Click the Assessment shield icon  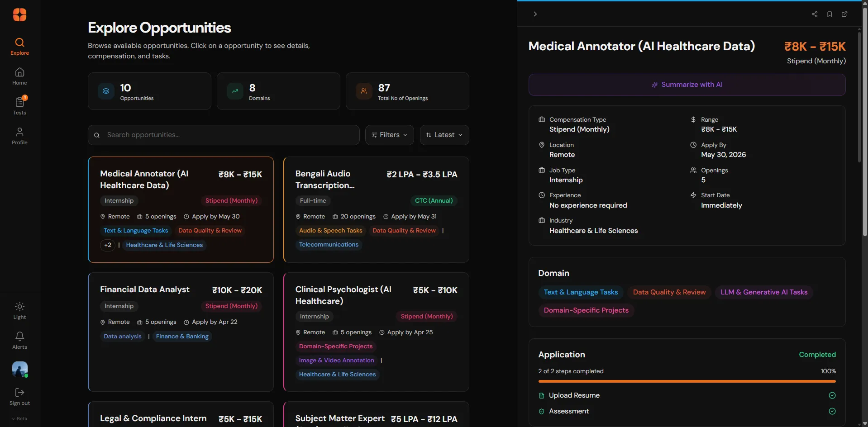541,412
